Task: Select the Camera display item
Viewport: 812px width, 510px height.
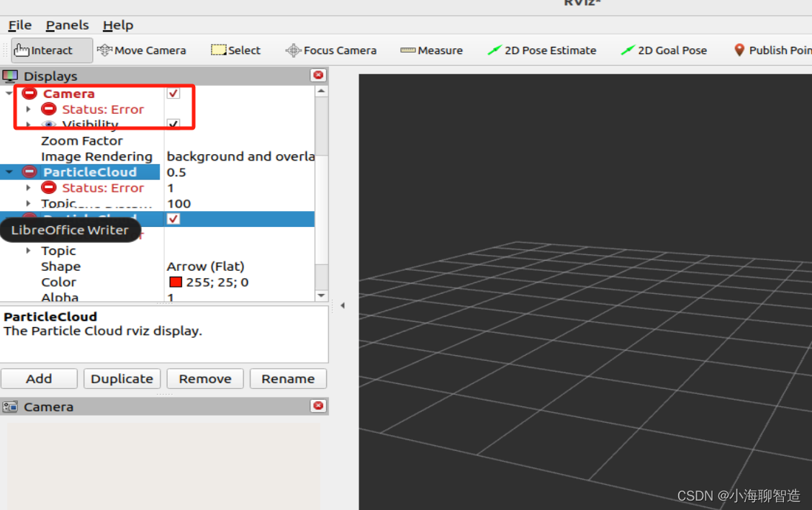Action: [x=69, y=94]
